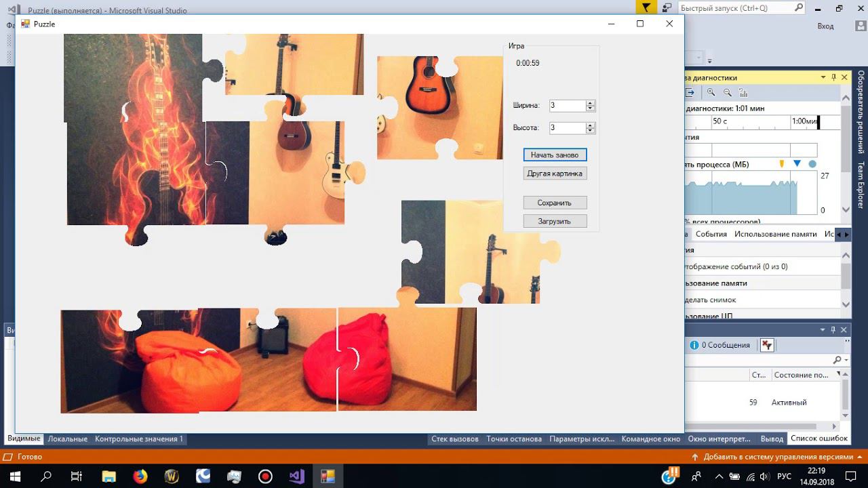Click the Windows Start button

tap(16, 476)
